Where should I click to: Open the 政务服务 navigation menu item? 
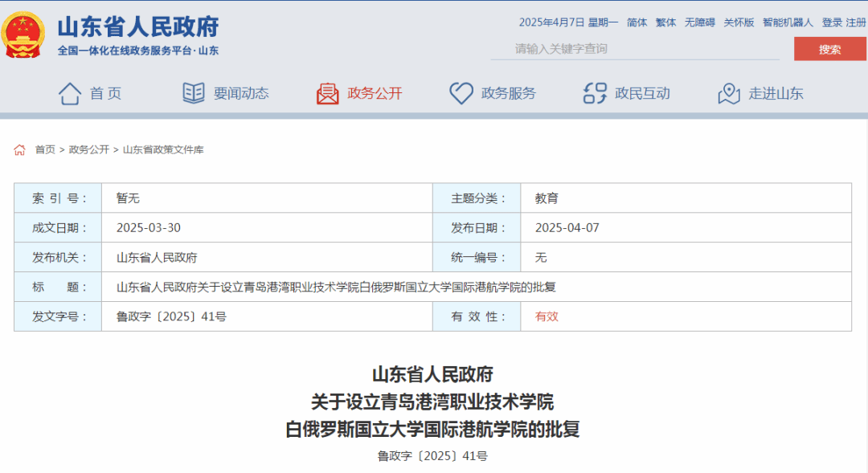508,93
